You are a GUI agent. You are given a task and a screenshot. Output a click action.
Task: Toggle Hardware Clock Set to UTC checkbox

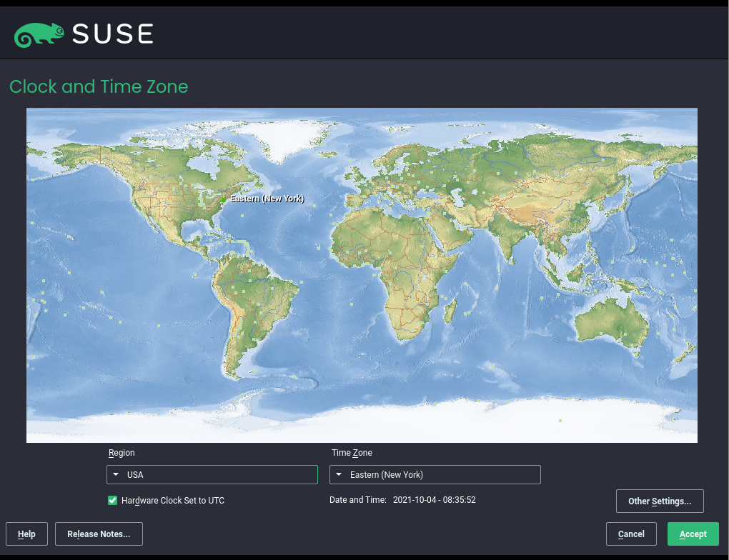pyautogui.click(x=112, y=501)
